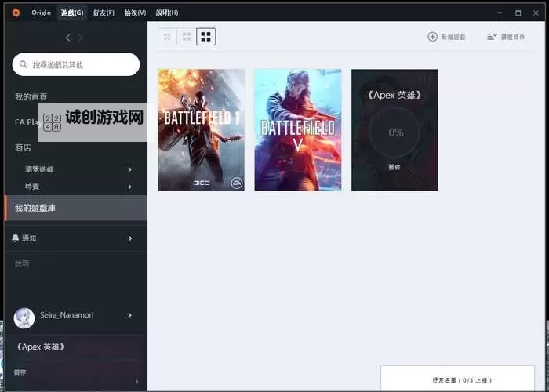
Task: Open the Battlefield 1 game tile
Action: 202,130
